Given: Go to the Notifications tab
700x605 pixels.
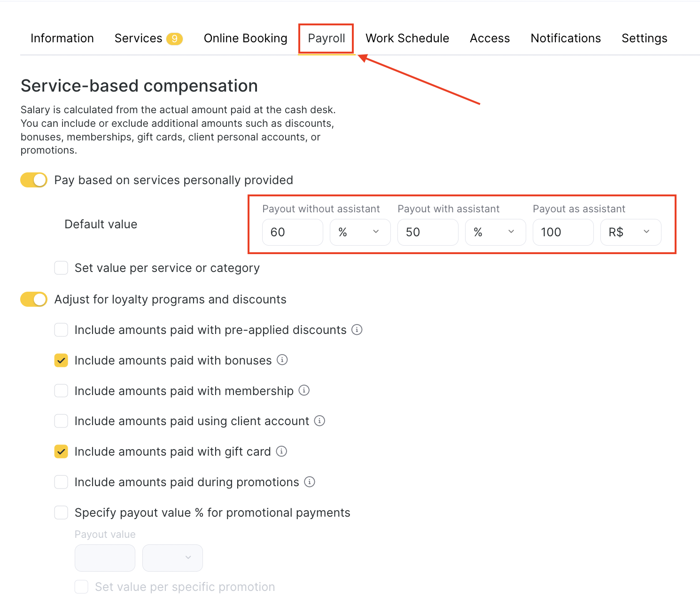Looking at the screenshot, I should 566,39.
